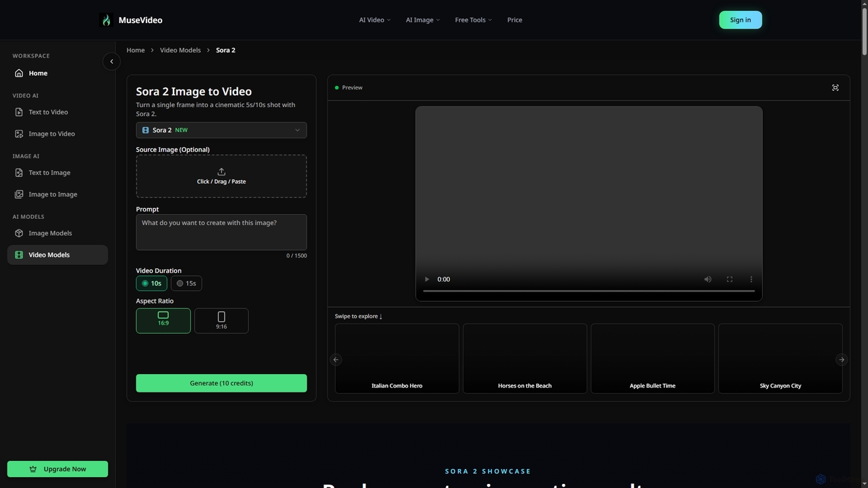The height and width of the screenshot is (488, 868).
Task: Open the Horses on the Beach example
Action: coord(525,359)
